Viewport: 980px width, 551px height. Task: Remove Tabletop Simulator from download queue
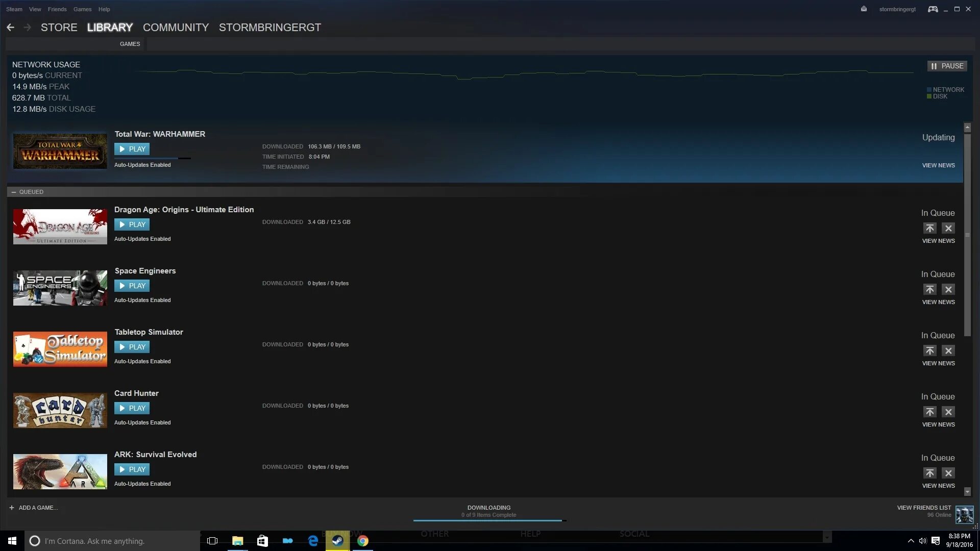click(x=948, y=350)
